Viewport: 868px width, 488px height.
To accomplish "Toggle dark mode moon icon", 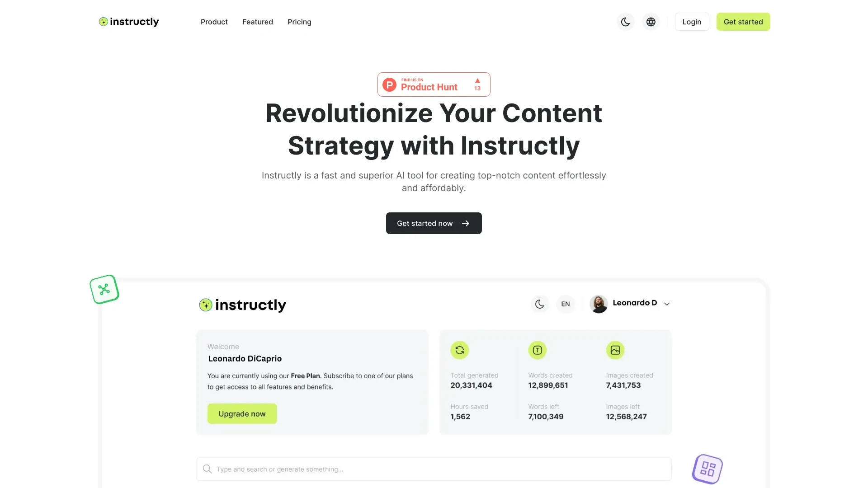I will pyautogui.click(x=625, y=21).
